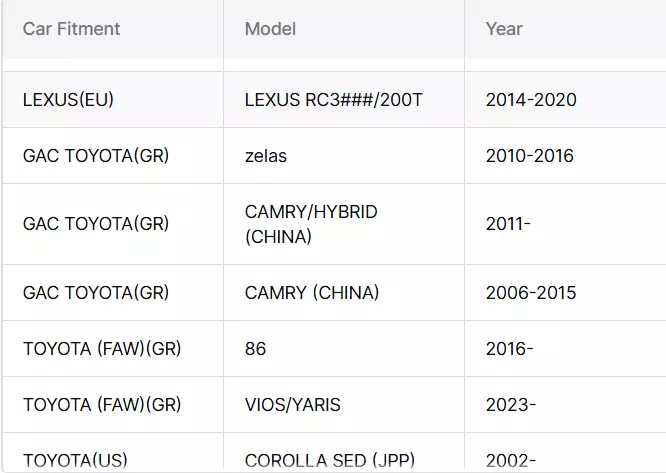Select the CAMRY (CHINA) model cell
Viewport: 666px width, 473px height.
point(344,293)
